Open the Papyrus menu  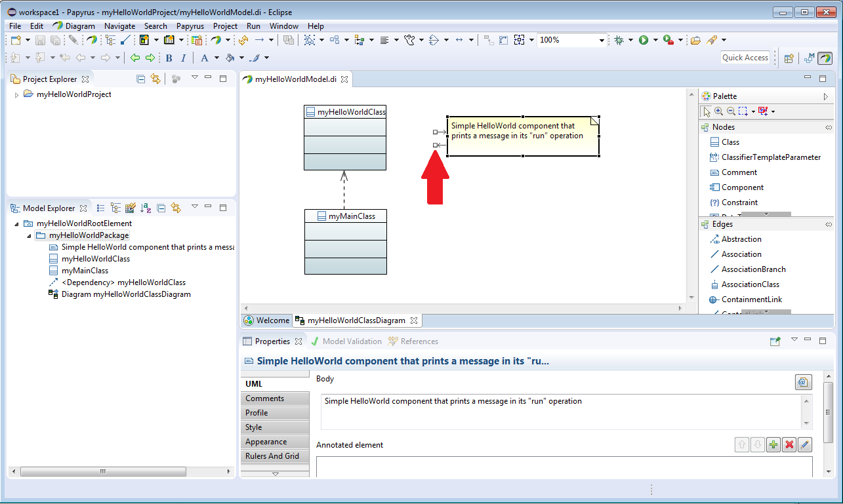pyautogui.click(x=190, y=26)
